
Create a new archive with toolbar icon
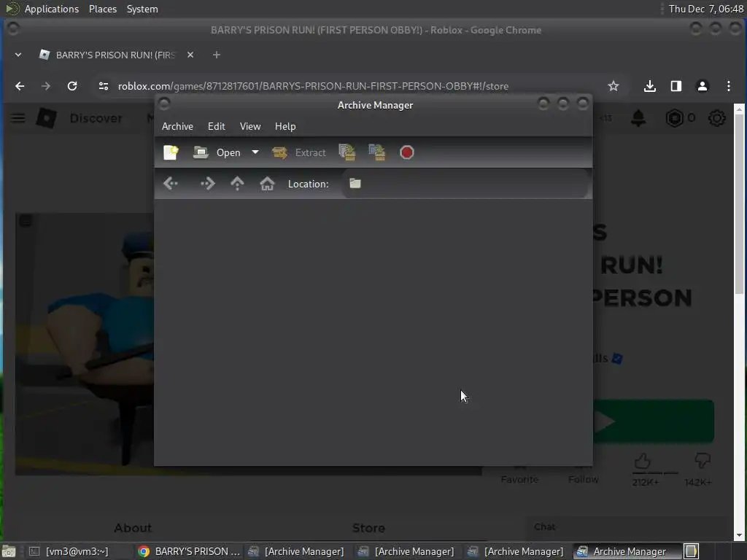click(171, 152)
